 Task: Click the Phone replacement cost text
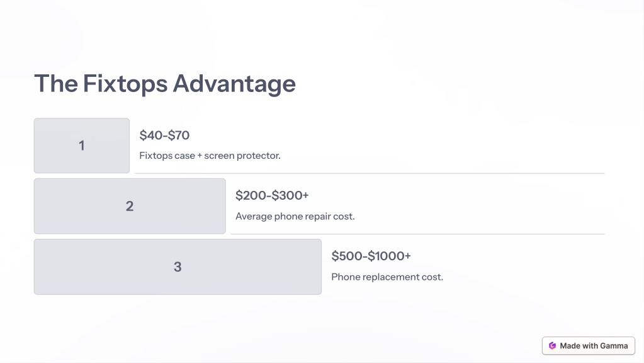coord(387,277)
